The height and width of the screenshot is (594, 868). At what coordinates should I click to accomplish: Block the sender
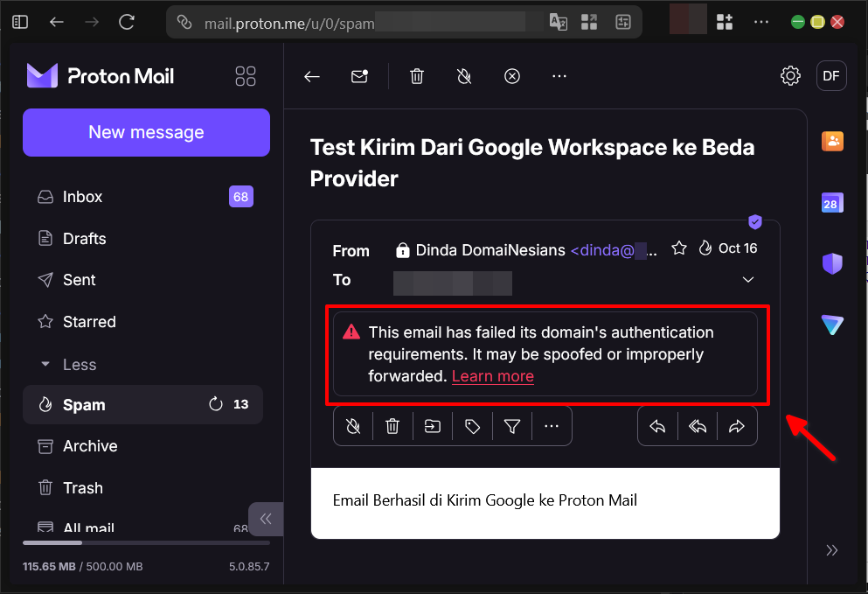511,76
